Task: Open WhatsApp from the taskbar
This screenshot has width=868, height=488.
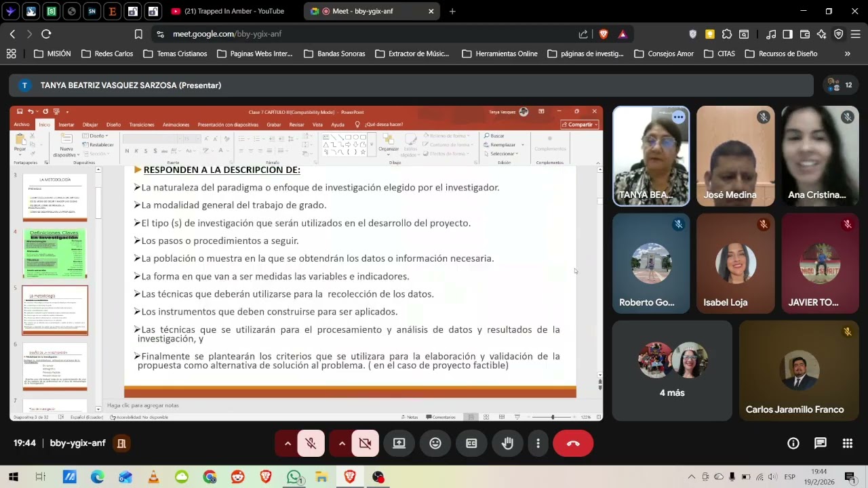Action: click(x=294, y=477)
